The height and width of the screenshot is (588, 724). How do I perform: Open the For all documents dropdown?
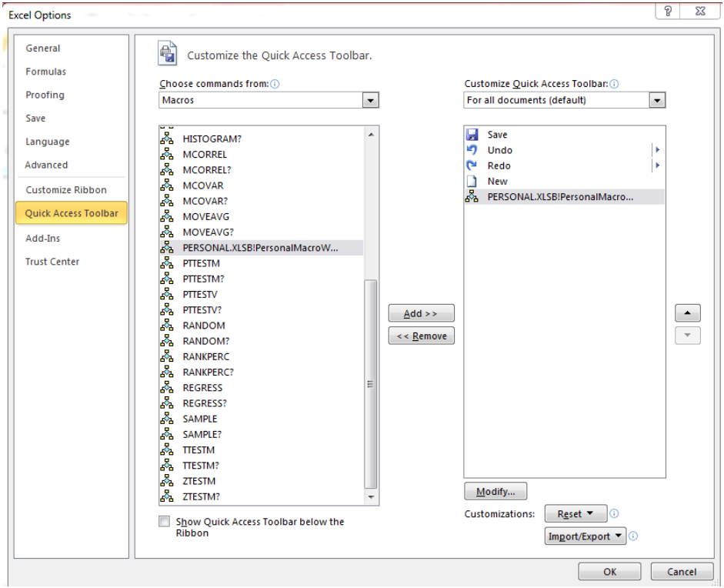564,100
